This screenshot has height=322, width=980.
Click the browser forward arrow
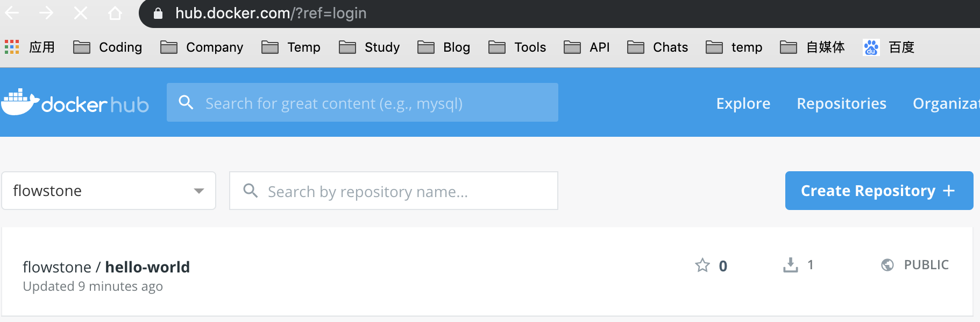[46, 13]
